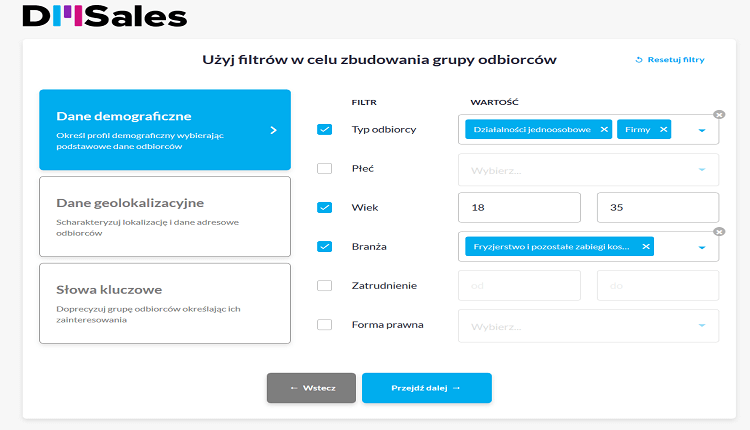Remove the Firmy tag
Screen dimensions: 750x430
pos(663,130)
